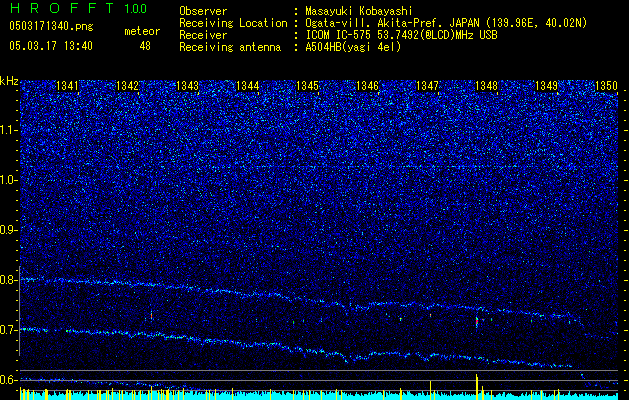Click the Receiving Location value text

(446, 23)
